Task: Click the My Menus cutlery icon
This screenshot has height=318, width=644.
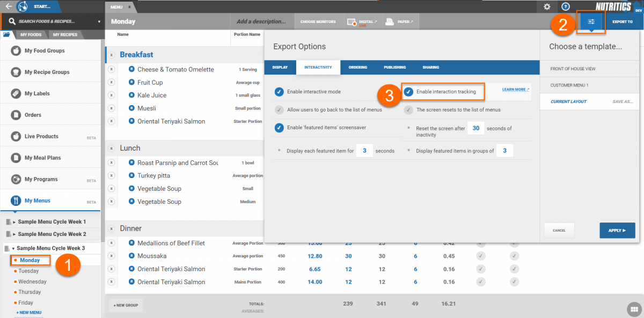Action: tap(16, 201)
